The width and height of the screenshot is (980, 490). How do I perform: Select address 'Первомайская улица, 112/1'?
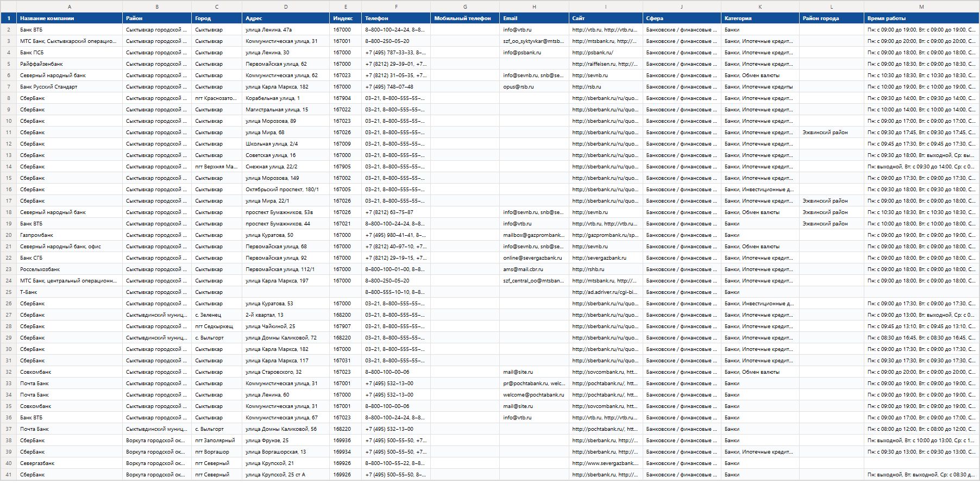pos(286,269)
